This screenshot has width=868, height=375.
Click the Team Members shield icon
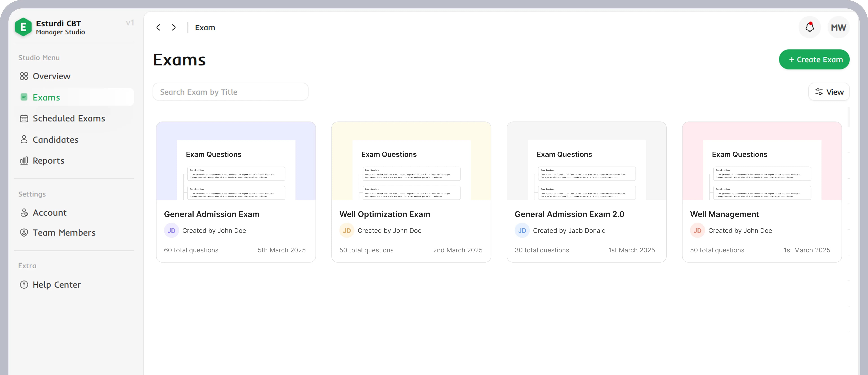pyautogui.click(x=24, y=233)
